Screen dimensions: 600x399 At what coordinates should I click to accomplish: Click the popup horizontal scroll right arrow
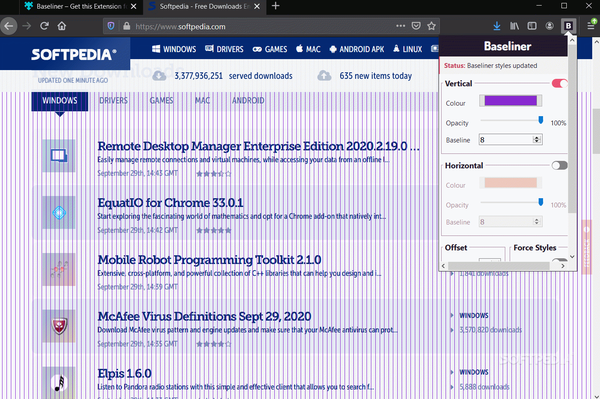563,266
